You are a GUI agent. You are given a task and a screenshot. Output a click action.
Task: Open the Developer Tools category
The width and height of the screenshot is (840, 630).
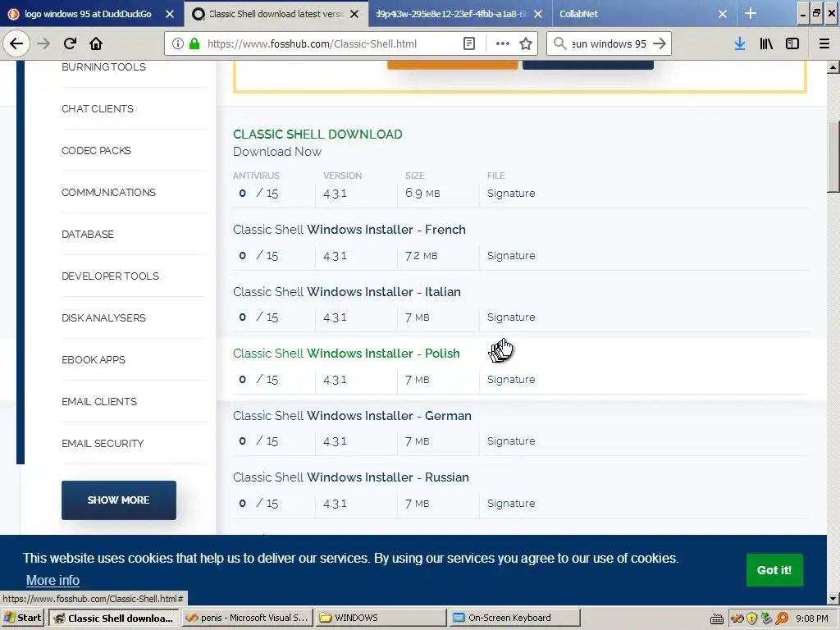coord(111,276)
